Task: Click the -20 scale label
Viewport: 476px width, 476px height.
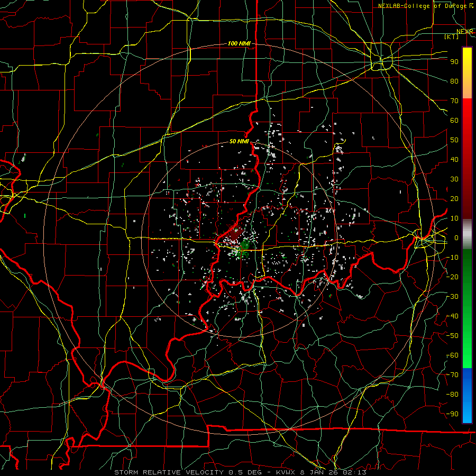Action: click(x=452, y=277)
